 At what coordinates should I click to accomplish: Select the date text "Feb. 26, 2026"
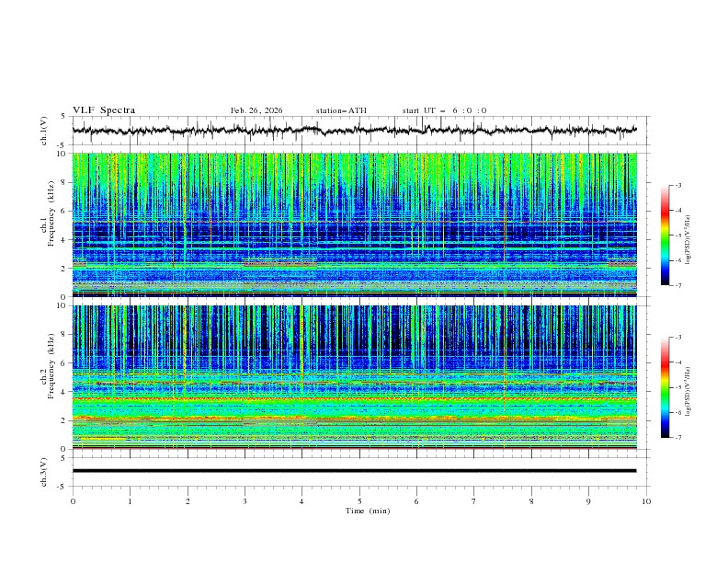point(256,110)
